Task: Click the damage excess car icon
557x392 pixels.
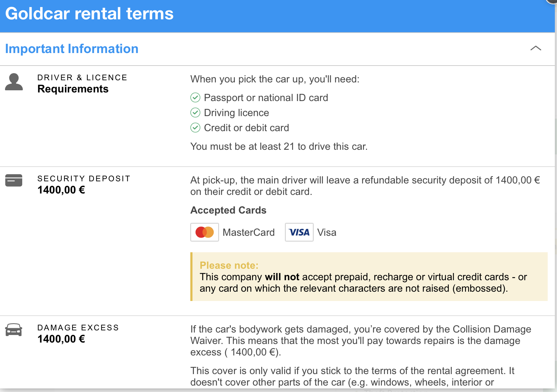Action: point(14,330)
